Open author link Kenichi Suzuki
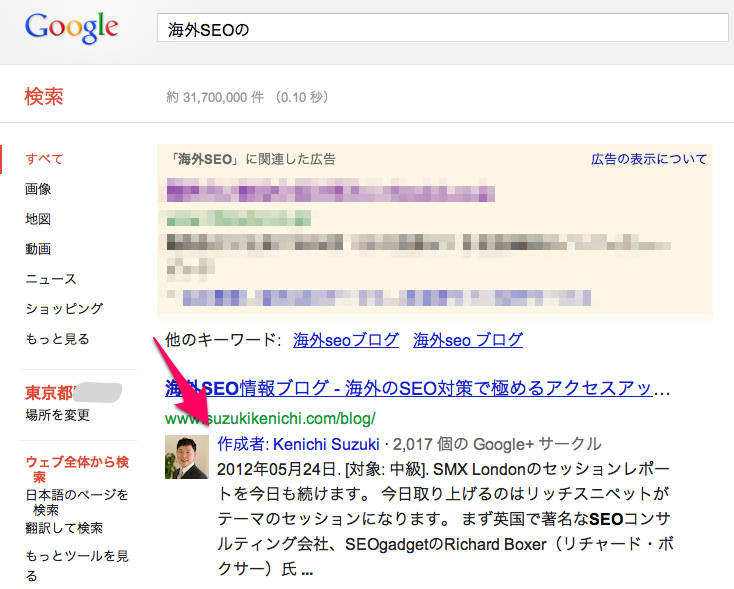 click(x=326, y=444)
